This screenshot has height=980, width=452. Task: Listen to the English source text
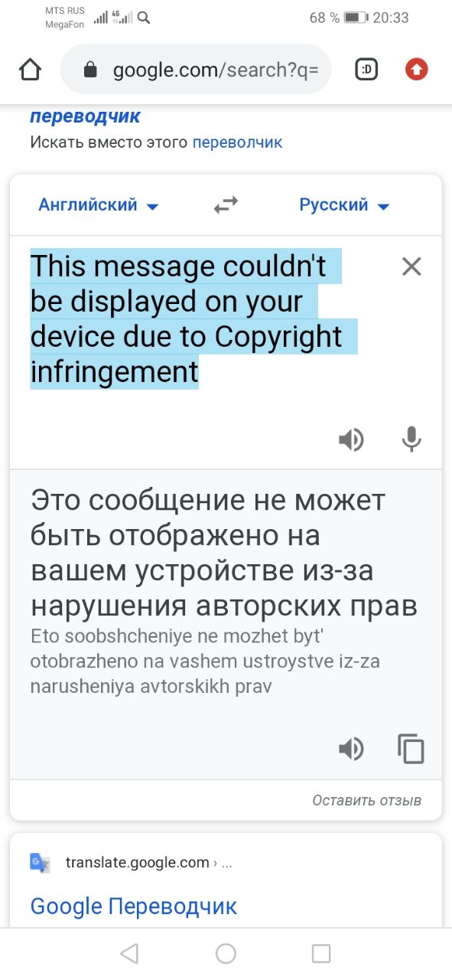pos(351,440)
